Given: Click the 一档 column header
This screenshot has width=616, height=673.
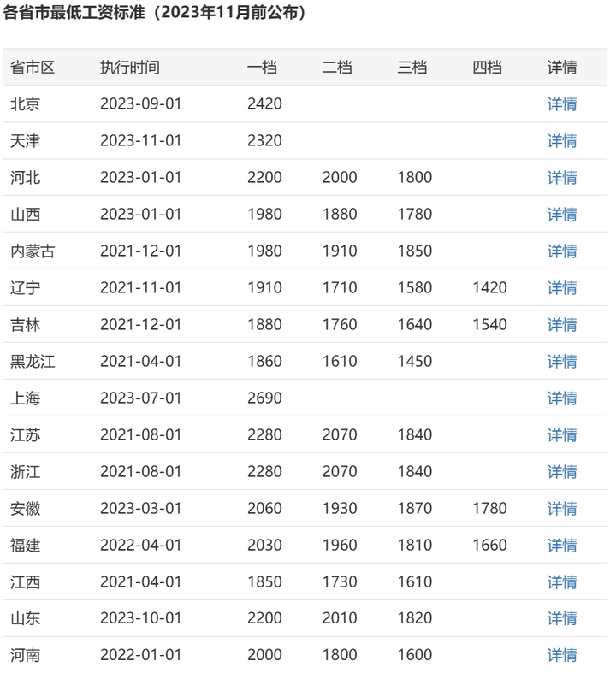Looking at the screenshot, I should tap(262, 68).
